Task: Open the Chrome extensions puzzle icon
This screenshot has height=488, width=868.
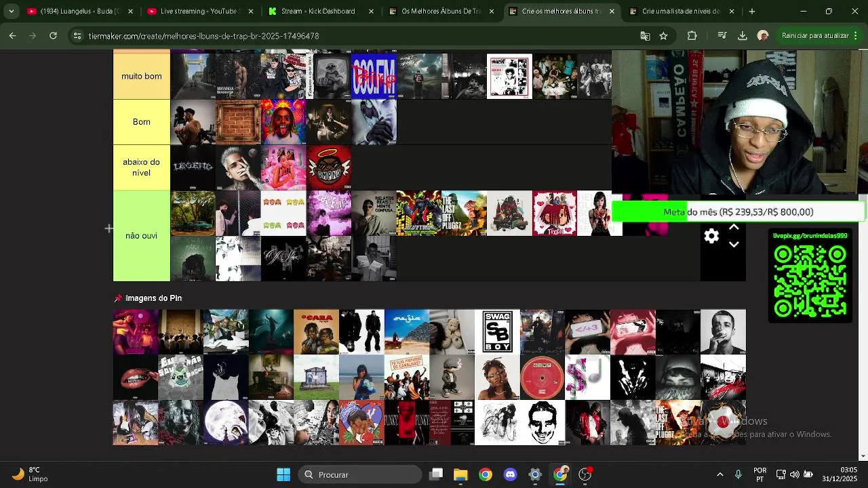Action: click(692, 36)
